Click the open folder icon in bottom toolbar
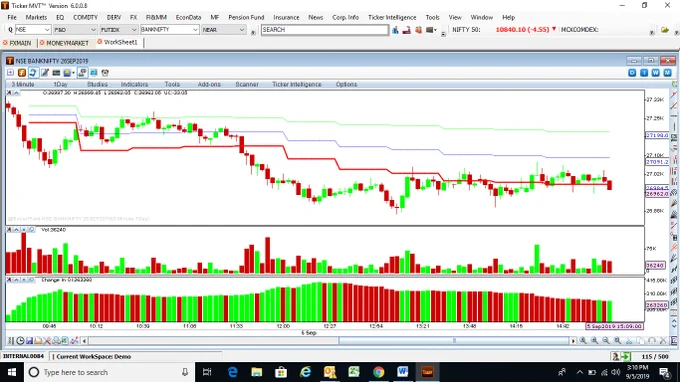680x382 pixels. tap(38, 341)
